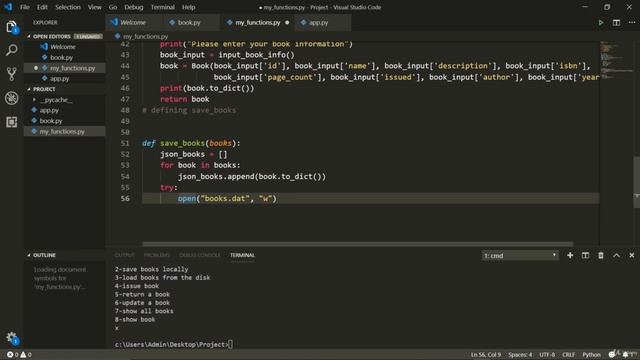
Task: Run the Python file with play icon
Action: 601,22
